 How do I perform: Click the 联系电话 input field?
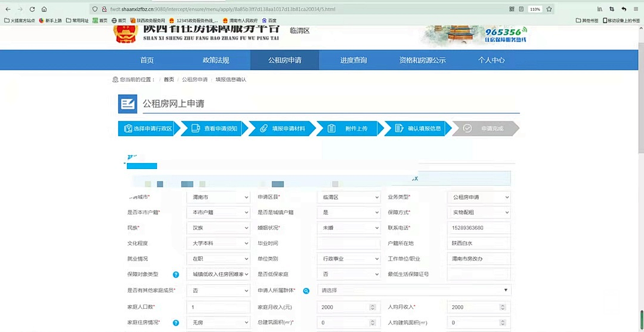[479, 228]
